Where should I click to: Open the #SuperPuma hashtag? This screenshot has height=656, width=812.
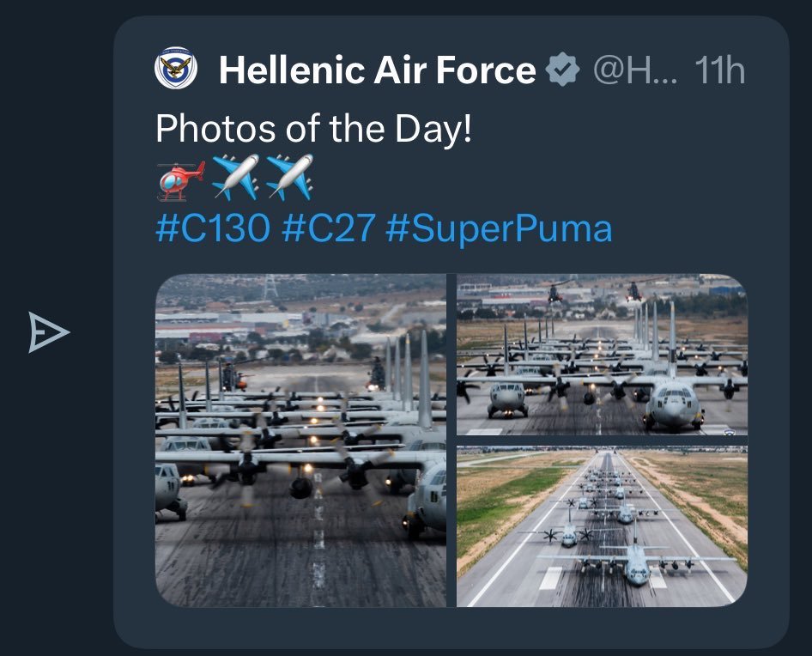(499, 228)
